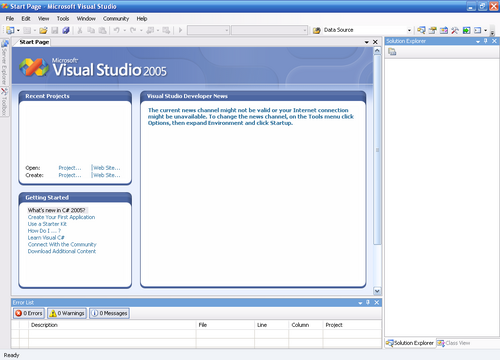
Task: Open the Toolbox via the hammer-wrench toolbar icon
Action: pos(455,30)
